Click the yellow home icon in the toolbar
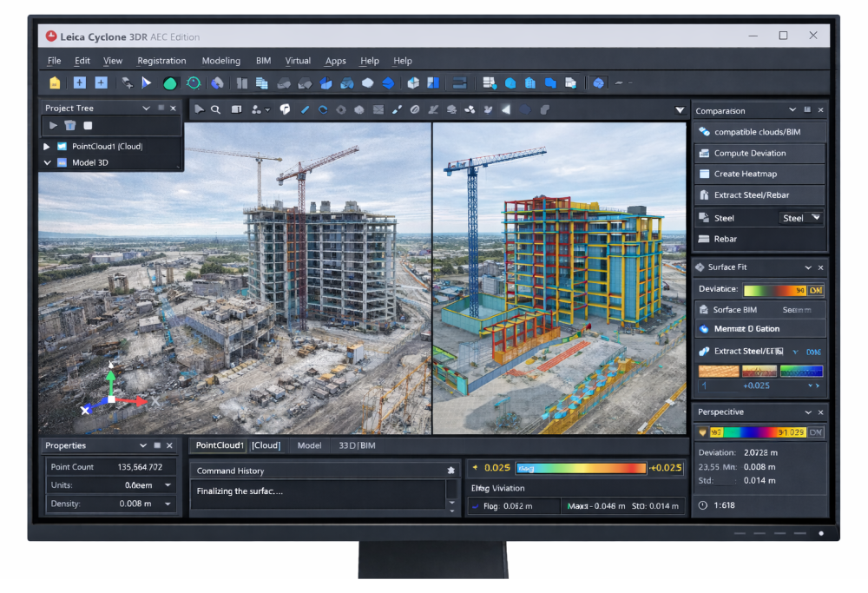This screenshot has height=593, width=868. click(56, 83)
